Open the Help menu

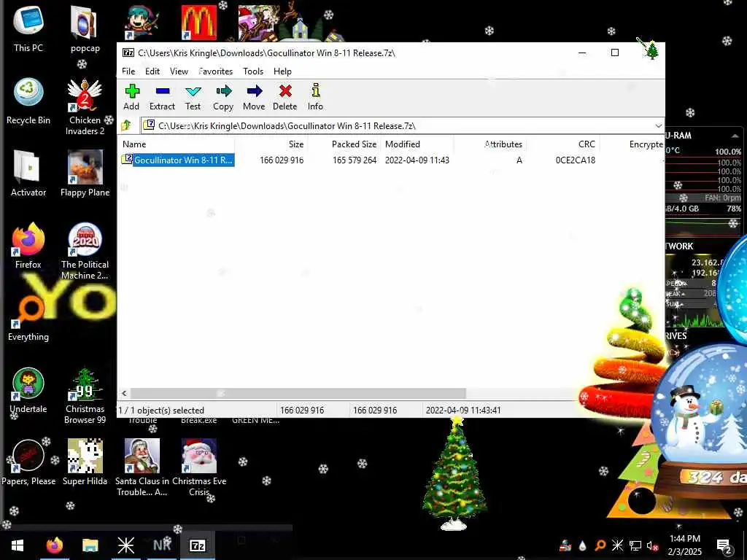tap(282, 71)
